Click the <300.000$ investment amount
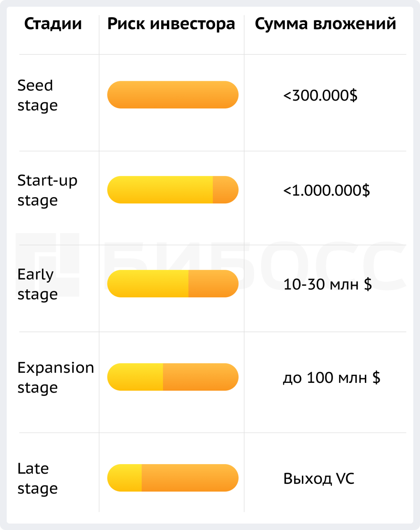This screenshot has width=420, height=530. pyautogui.click(x=320, y=95)
